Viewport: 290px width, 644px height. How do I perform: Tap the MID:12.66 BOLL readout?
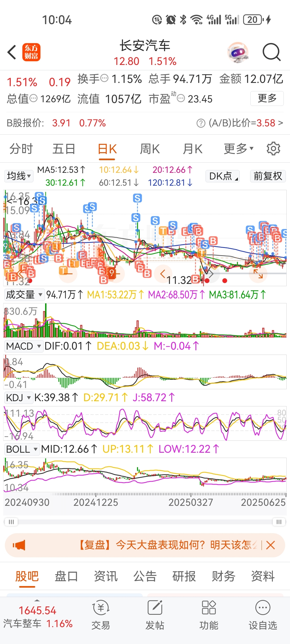pyautogui.click(x=69, y=449)
